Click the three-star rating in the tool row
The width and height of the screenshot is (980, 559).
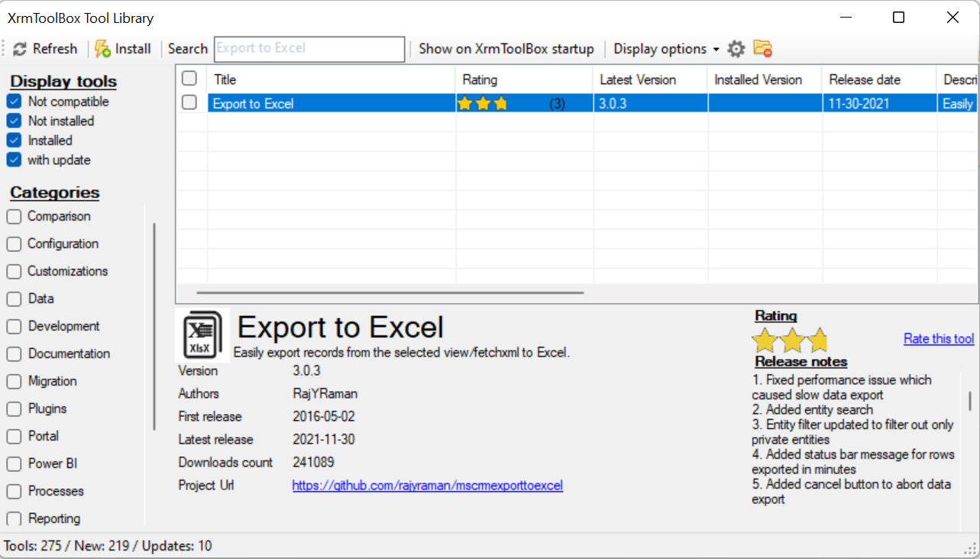[483, 102]
